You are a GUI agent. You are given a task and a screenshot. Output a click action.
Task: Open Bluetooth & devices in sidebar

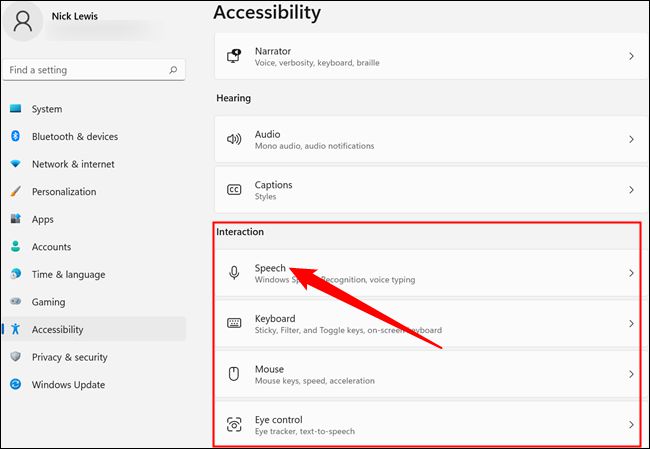click(x=74, y=137)
